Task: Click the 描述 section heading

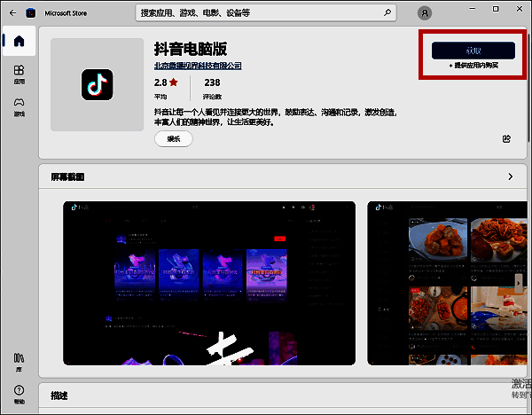Action: coord(59,395)
